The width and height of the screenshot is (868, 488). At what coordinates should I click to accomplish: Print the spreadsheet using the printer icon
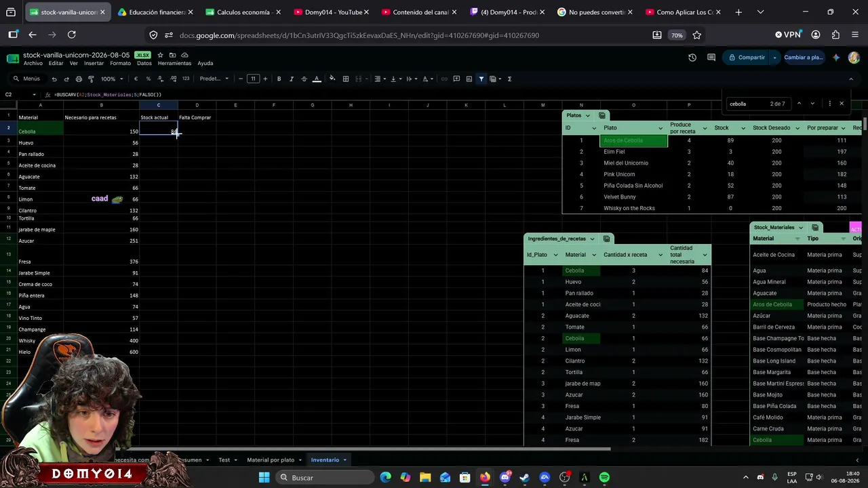click(79, 79)
